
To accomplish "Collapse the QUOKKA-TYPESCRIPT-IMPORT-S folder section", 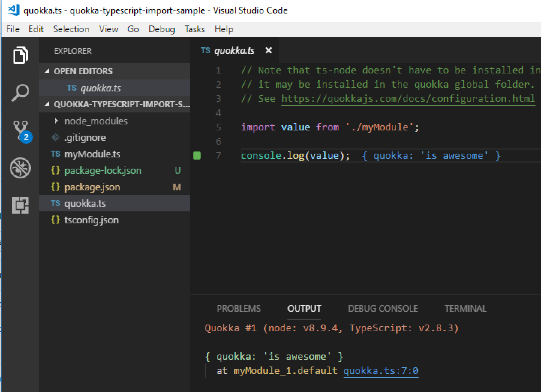I will tap(47, 104).
